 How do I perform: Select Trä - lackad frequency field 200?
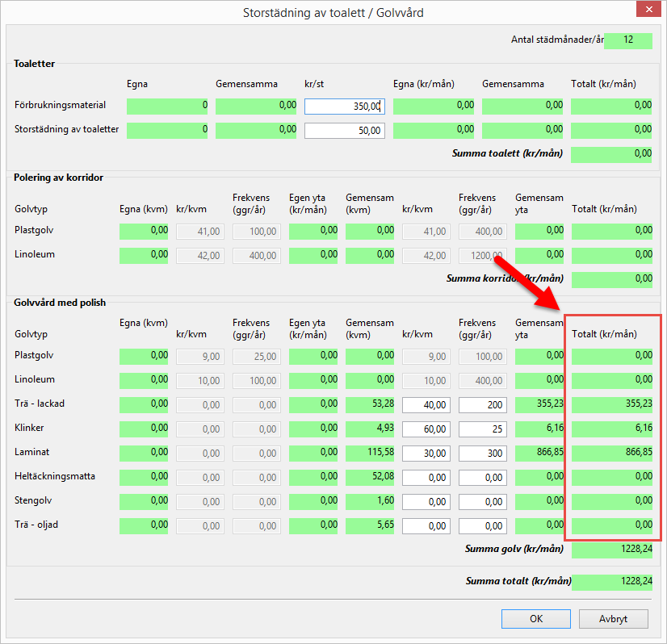[483, 405]
